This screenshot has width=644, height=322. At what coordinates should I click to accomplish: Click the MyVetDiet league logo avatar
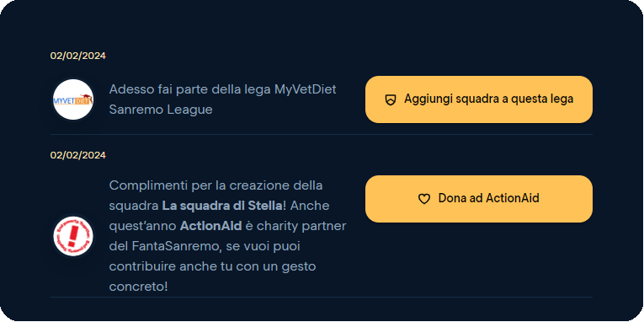coord(73,99)
